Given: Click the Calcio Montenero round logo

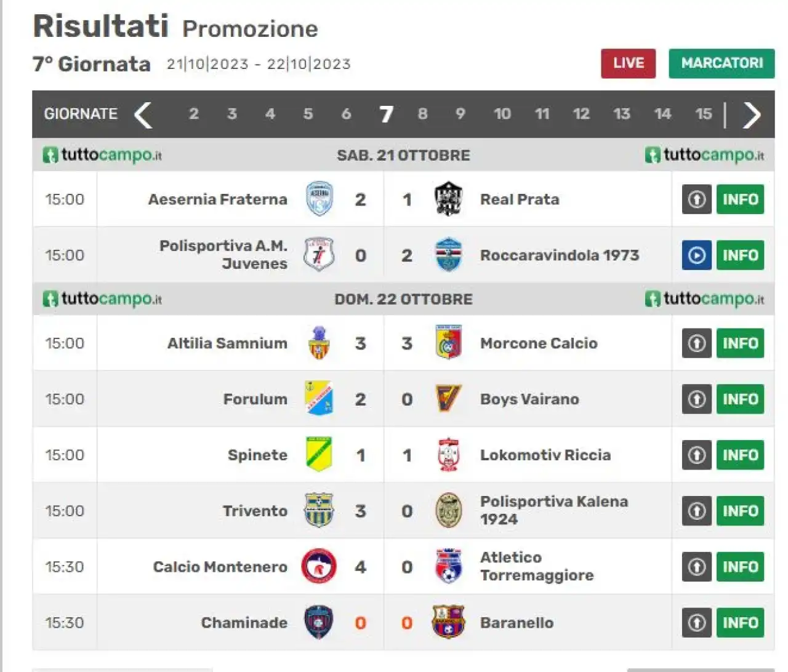Looking at the screenshot, I should click(319, 566).
